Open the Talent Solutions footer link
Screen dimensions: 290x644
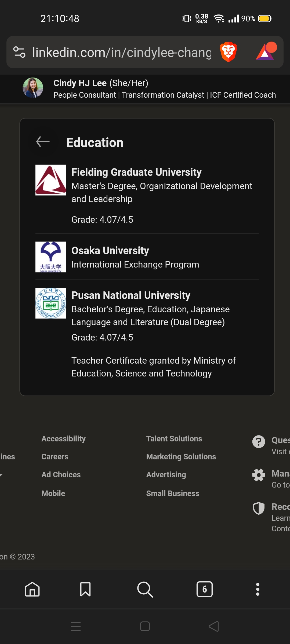174,439
